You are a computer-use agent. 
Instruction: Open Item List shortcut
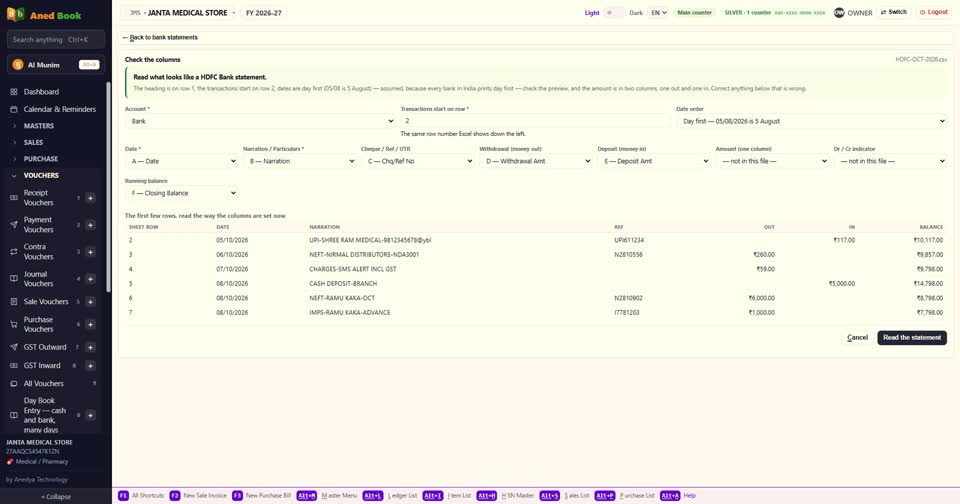click(447, 495)
